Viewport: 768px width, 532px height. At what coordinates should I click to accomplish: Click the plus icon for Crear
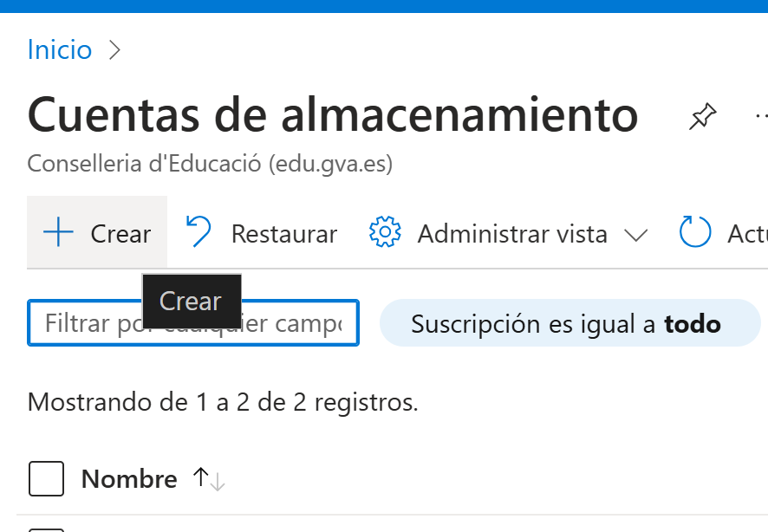tap(58, 232)
